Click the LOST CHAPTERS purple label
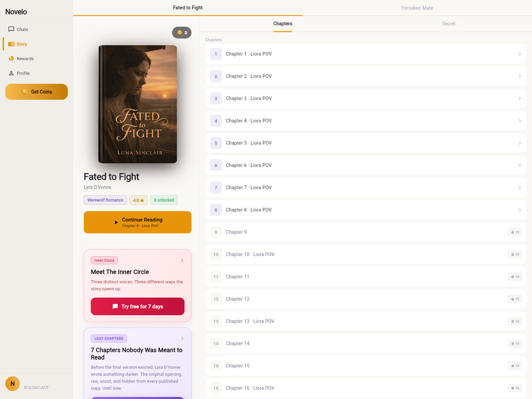532x399 pixels. pyautogui.click(x=109, y=338)
